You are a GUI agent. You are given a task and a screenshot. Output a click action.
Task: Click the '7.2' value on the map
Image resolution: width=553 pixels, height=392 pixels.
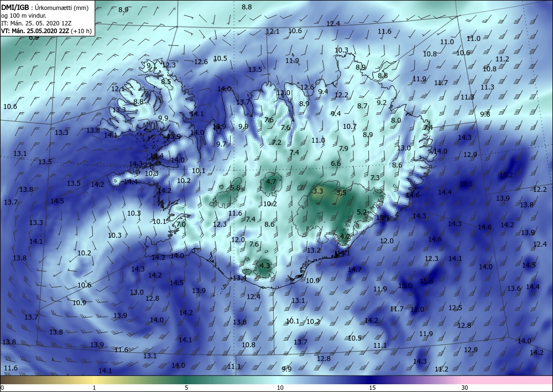(276, 143)
